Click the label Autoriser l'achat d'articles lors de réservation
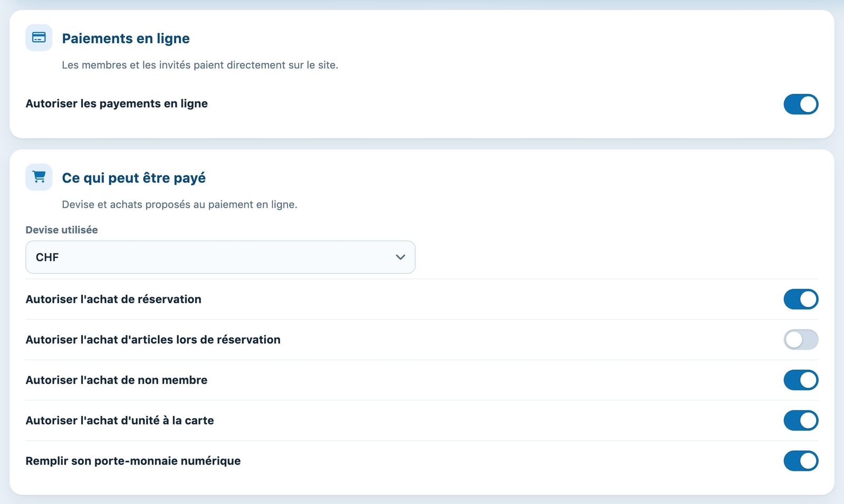 153,340
